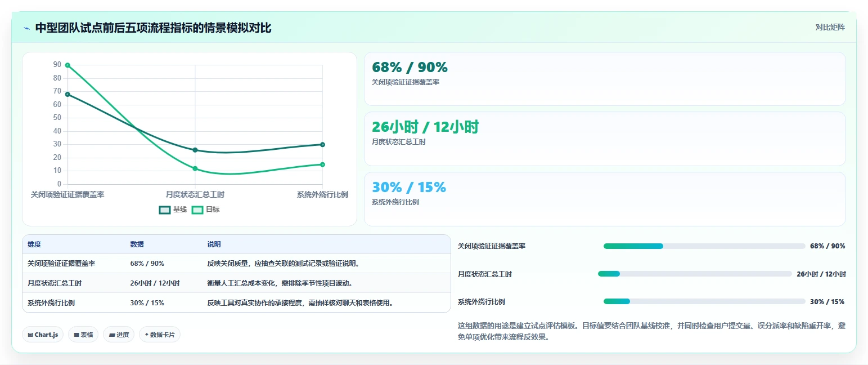Open the 68% / 90% data card
868x365 pixels.
605,79
